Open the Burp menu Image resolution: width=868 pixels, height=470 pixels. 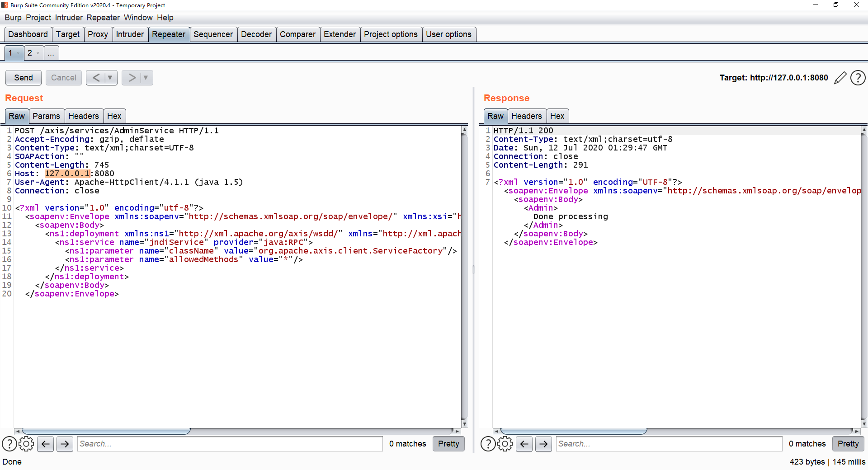click(13, 18)
